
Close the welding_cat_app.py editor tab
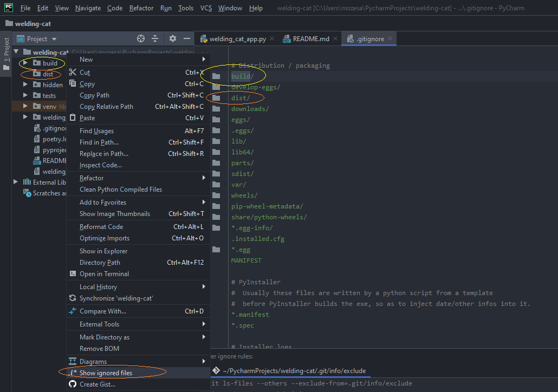[272, 38]
